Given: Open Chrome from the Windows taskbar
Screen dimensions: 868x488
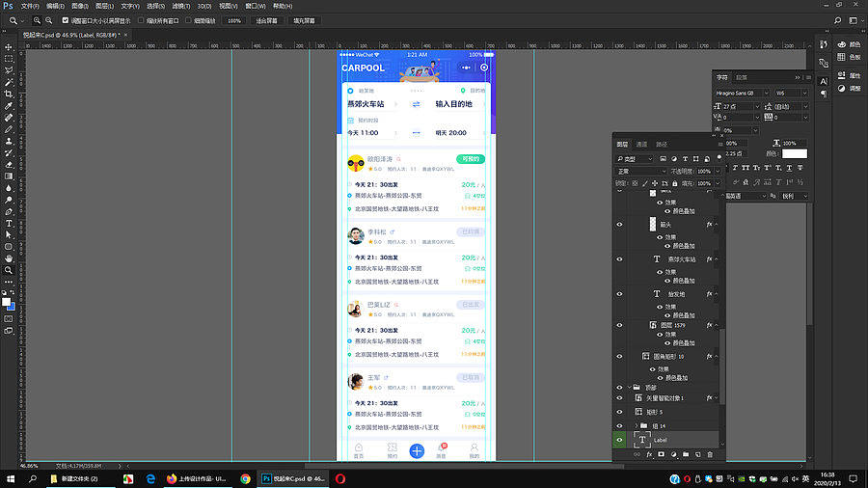Looking at the screenshot, I should click(x=245, y=478).
